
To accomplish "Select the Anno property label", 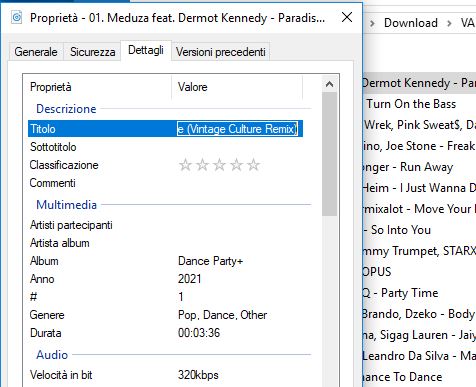I will click(x=42, y=279).
